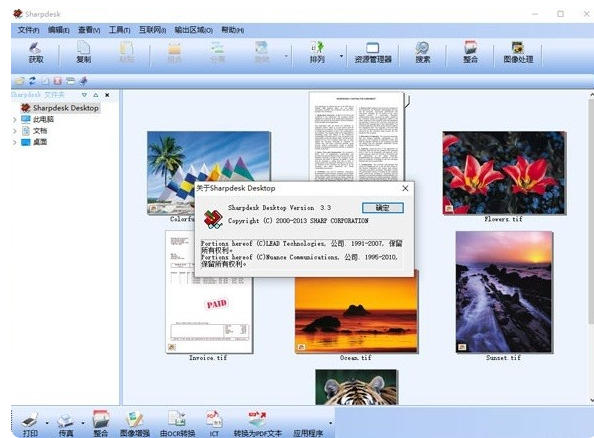Open the 图像处理 (Imaging) tool
This screenshot has height=438, width=594.
click(518, 53)
